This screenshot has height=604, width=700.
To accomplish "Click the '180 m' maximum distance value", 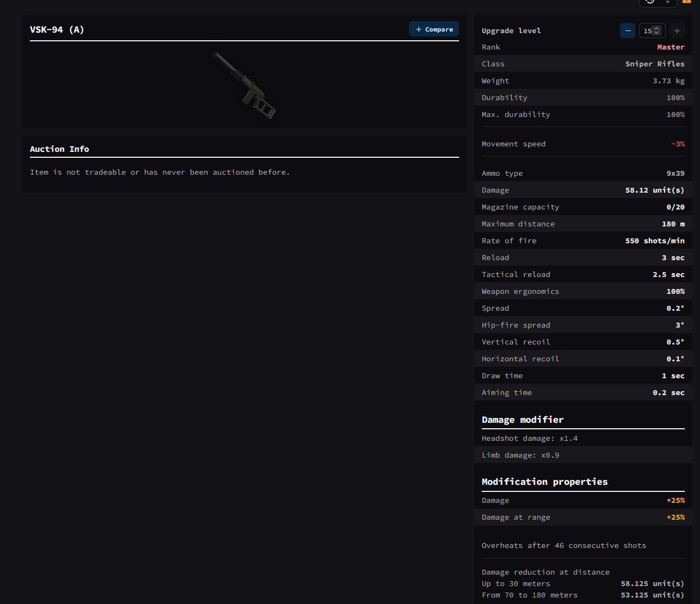I will point(673,224).
